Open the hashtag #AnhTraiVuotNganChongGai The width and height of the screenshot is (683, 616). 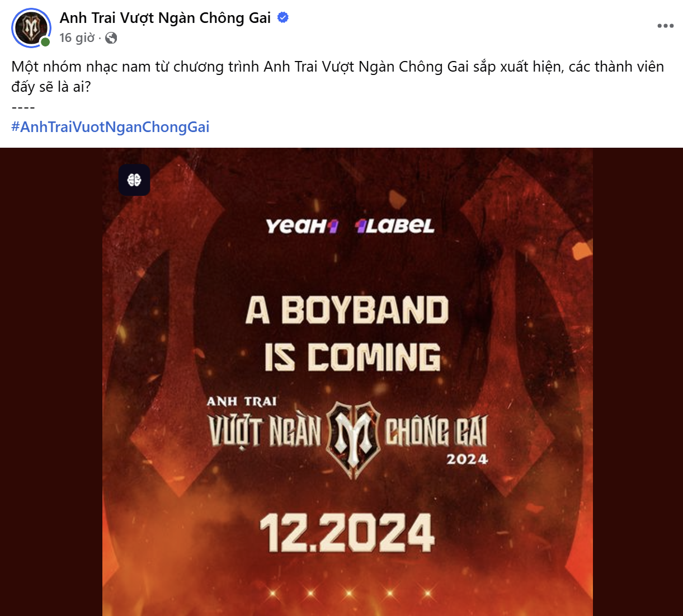pyautogui.click(x=110, y=126)
